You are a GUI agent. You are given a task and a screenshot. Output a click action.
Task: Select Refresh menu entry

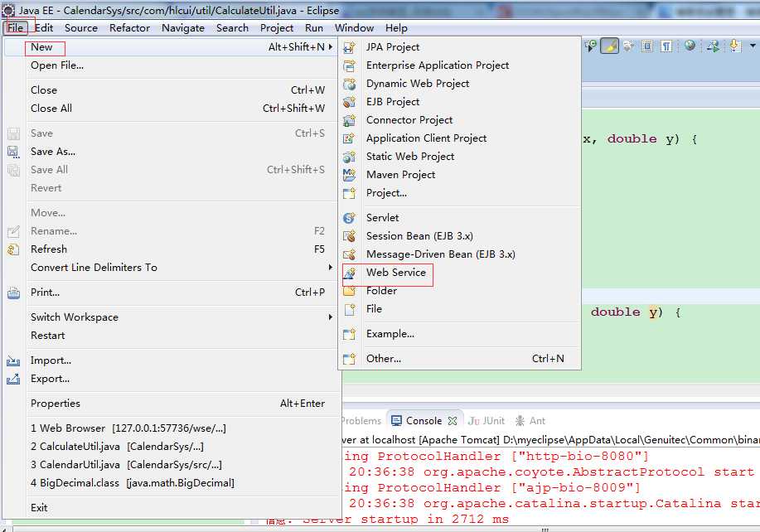point(172,249)
